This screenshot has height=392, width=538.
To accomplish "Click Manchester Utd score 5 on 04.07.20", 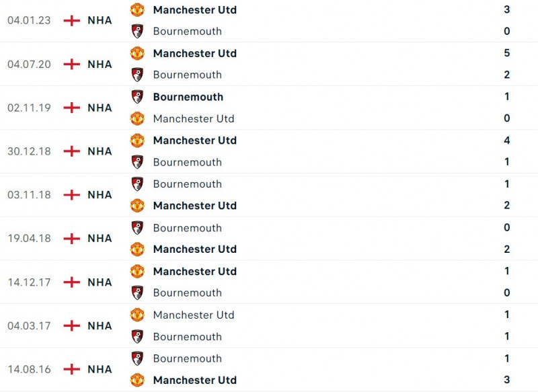I will [x=506, y=53].
